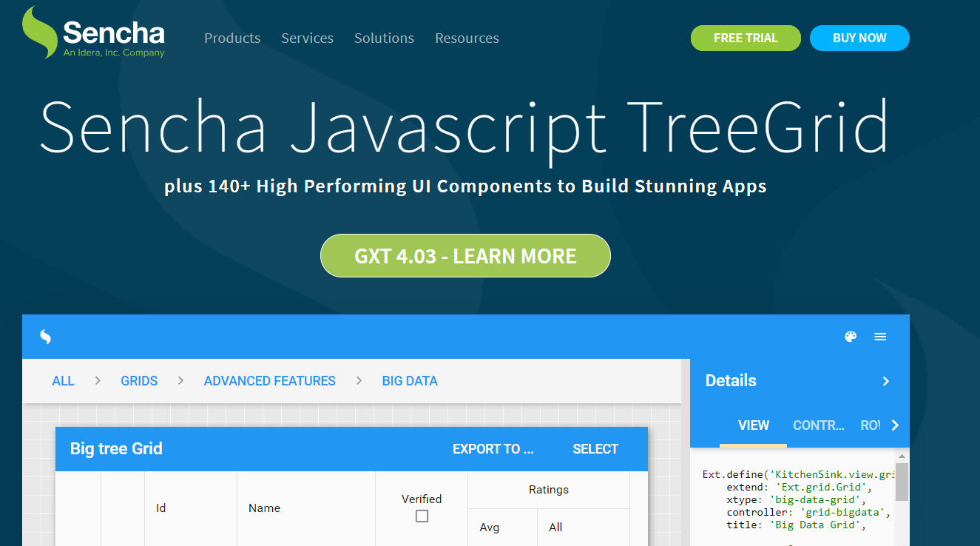Open the Solutions menu

(x=384, y=38)
